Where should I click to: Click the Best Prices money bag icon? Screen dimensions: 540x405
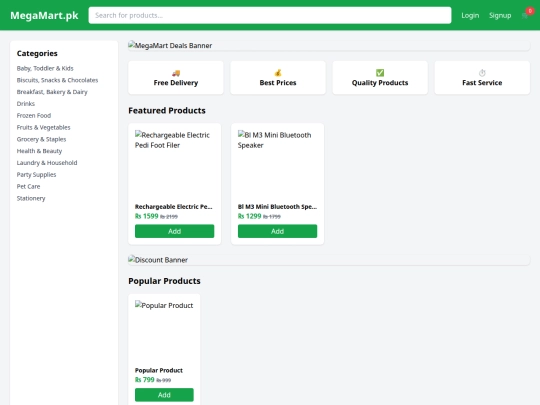(x=278, y=73)
